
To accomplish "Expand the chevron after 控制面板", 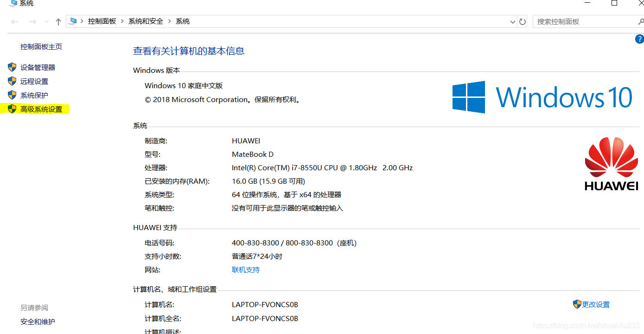I will (x=122, y=21).
